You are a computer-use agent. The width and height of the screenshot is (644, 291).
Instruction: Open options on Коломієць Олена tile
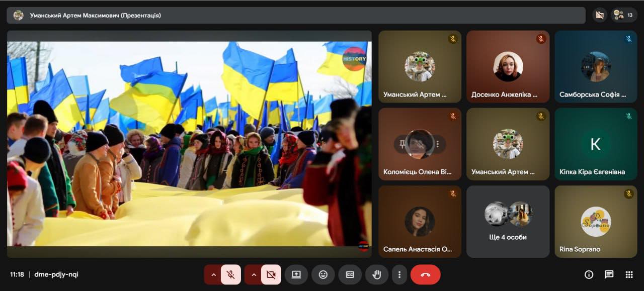tap(438, 144)
